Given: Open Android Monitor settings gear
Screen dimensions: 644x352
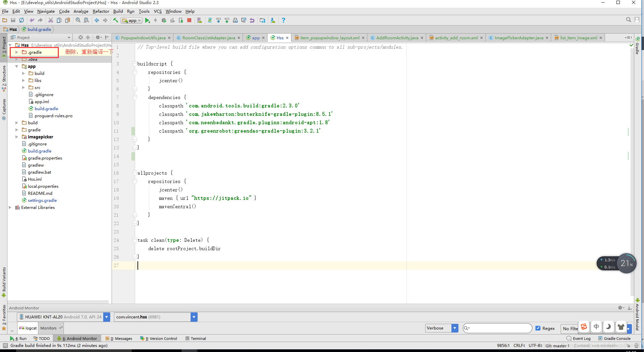Looking at the screenshot, I should click(x=621, y=308).
